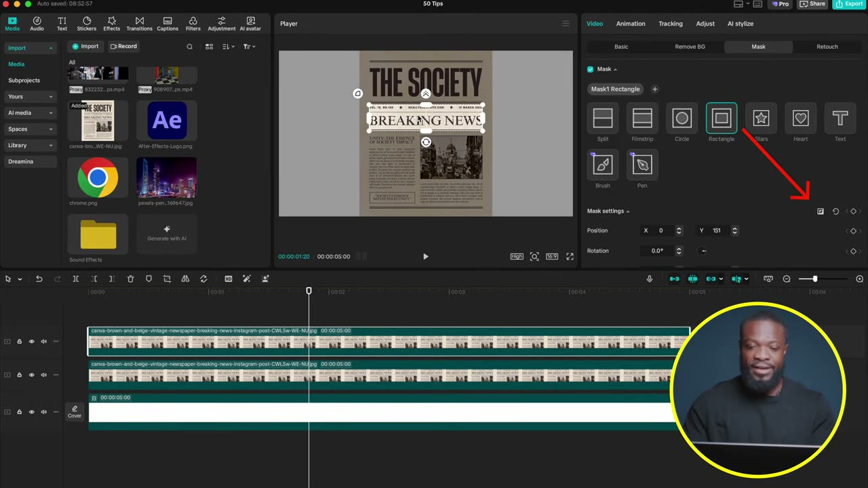
Task: Lock the top video track
Action: (x=19, y=342)
